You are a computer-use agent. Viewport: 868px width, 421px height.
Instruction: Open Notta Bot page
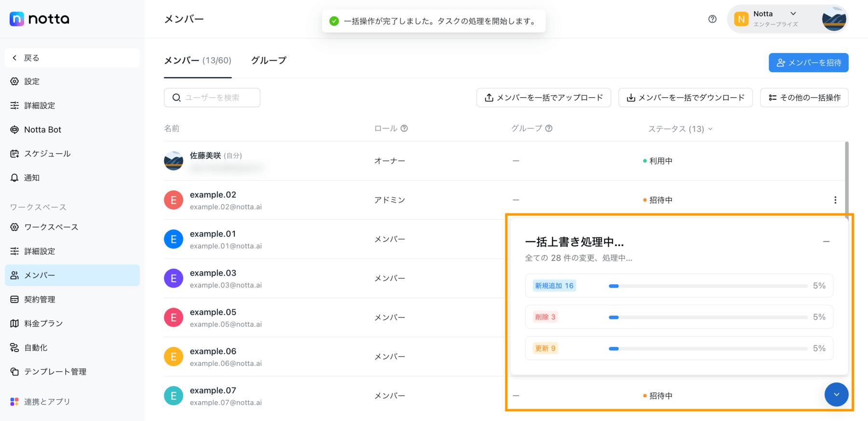point(72,130)
